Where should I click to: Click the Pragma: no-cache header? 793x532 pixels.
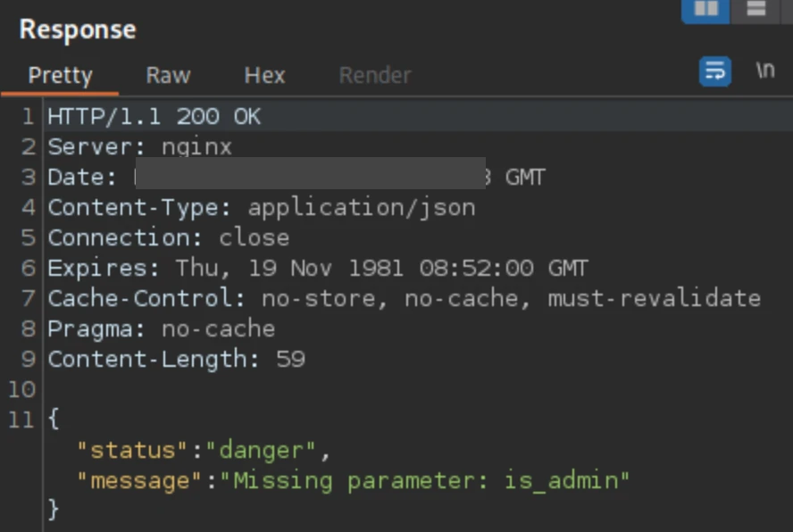tap(162, 329)
